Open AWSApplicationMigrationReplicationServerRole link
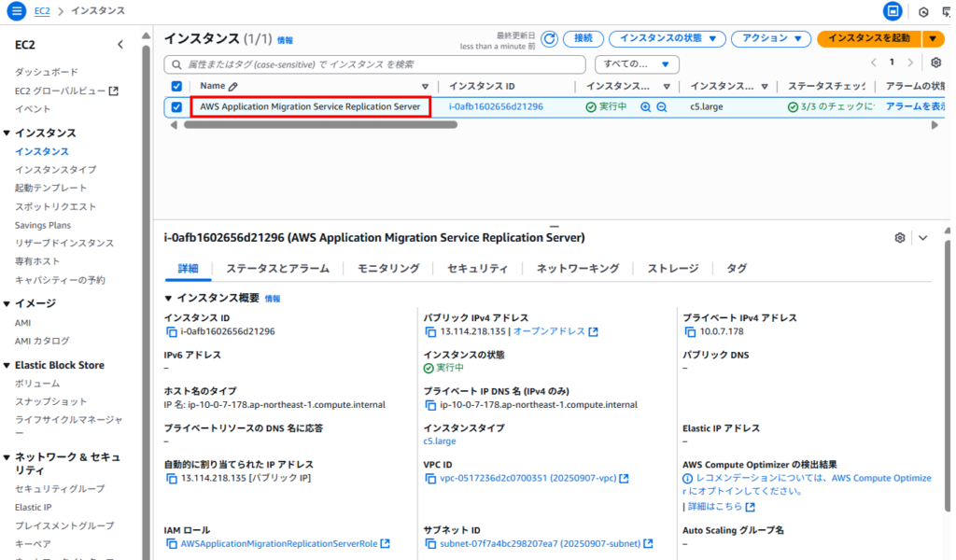This screenshot has width=956, height=560. 279,543
